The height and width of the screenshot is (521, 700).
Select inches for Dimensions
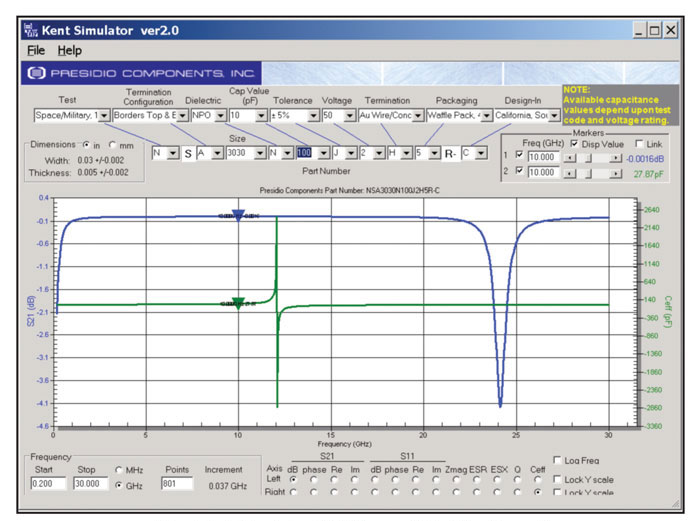coord(87,145)
